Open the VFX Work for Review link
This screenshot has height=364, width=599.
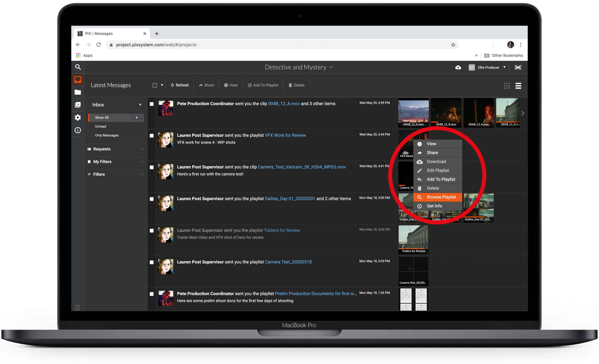click(x=285, y=135)
